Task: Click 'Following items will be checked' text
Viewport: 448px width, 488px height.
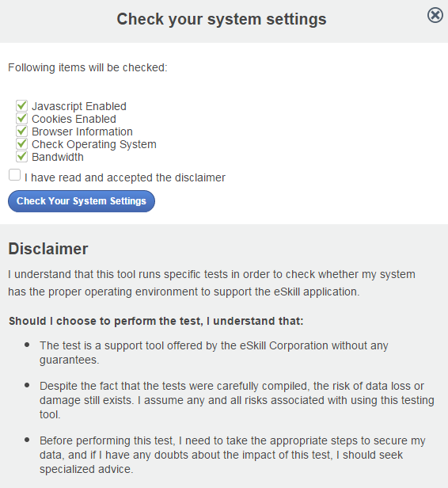Action: pyautogui.click(x=88, y=67)
